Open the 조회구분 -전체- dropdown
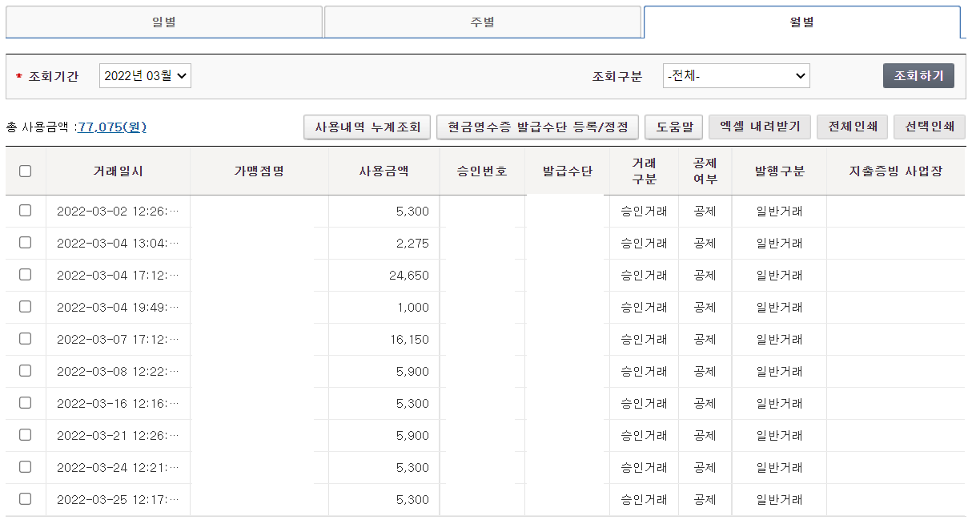The width and height of the screenshot is (980, 520). pyautogui.click(x=736, y=75)
